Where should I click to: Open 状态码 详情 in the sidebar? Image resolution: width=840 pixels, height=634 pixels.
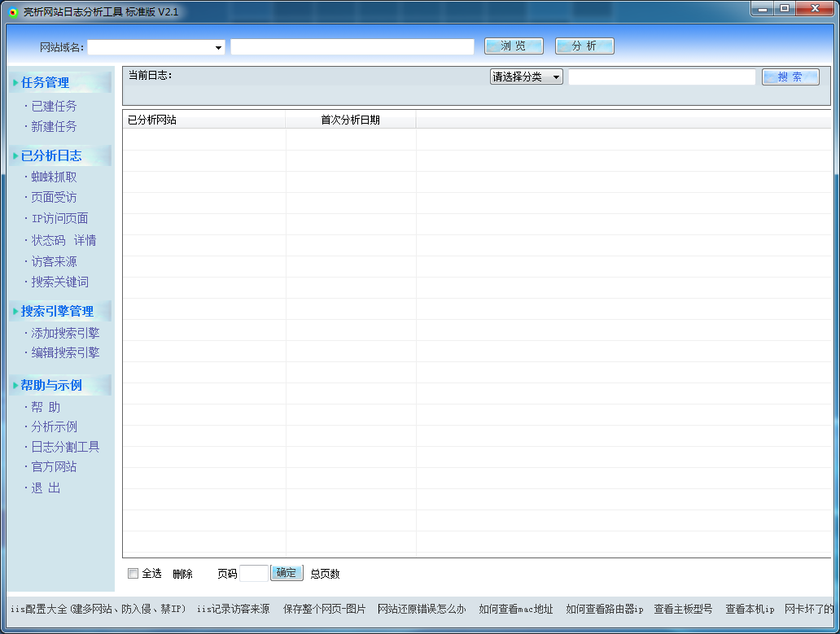(63, 240)
